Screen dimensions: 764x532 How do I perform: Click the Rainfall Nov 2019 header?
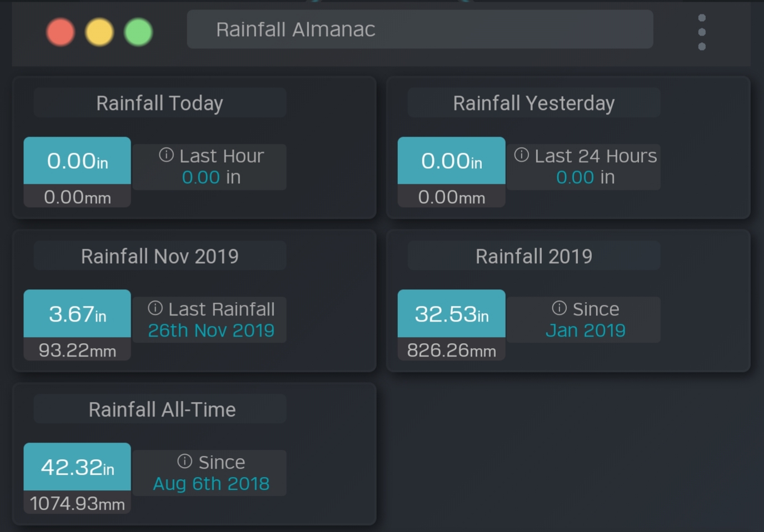coord(159,257)
